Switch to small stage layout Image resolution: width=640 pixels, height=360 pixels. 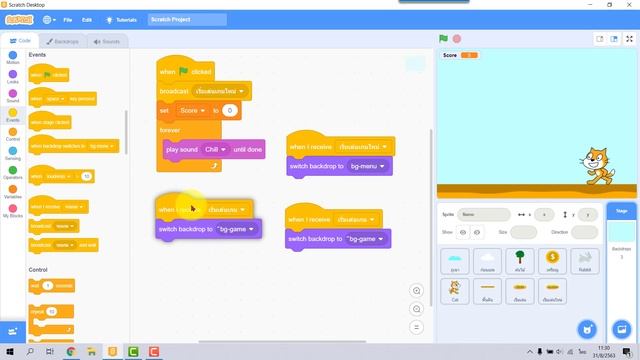600,39
